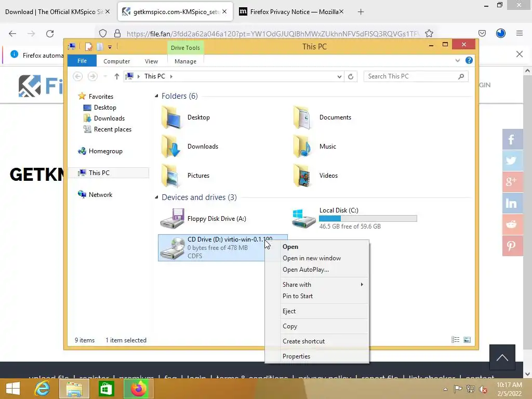
Task: Open the recent locations dropdown arrow
Action: click(105, 76)
